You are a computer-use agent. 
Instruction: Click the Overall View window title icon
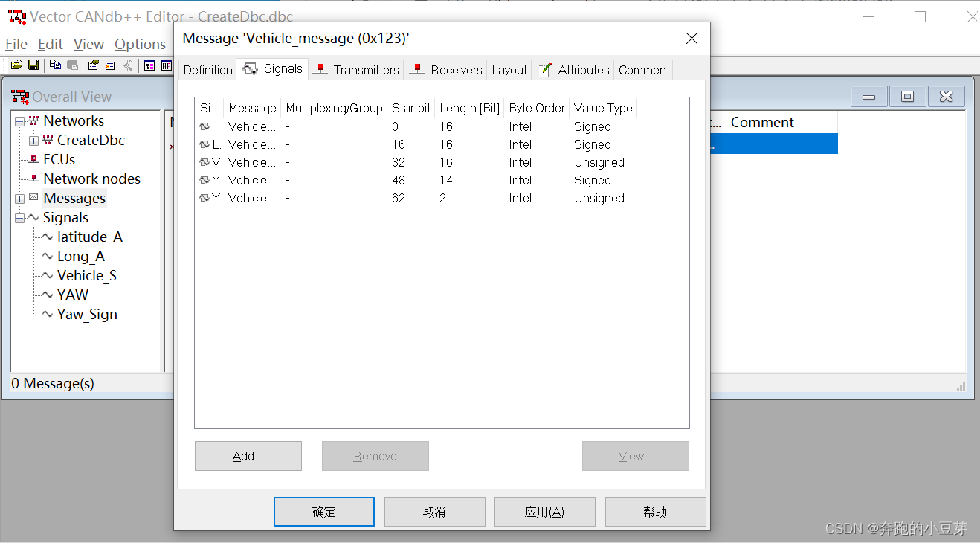(x=19, y=97)
